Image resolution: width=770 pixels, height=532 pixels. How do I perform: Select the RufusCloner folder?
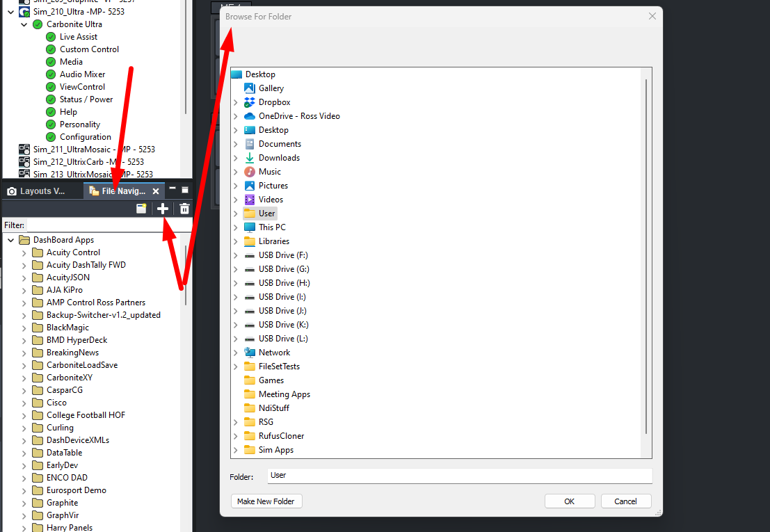pyautogui.click(x=282, y=436)
